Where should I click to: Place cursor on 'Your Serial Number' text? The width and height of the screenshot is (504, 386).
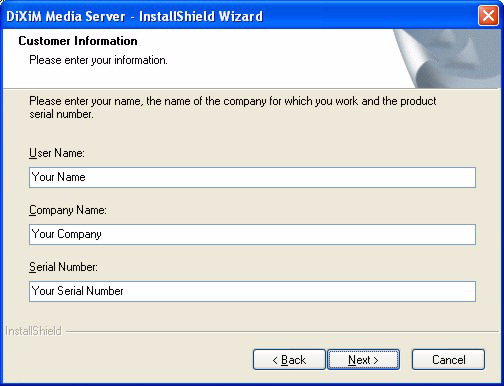pyautogui.click(x=78, y=291)
